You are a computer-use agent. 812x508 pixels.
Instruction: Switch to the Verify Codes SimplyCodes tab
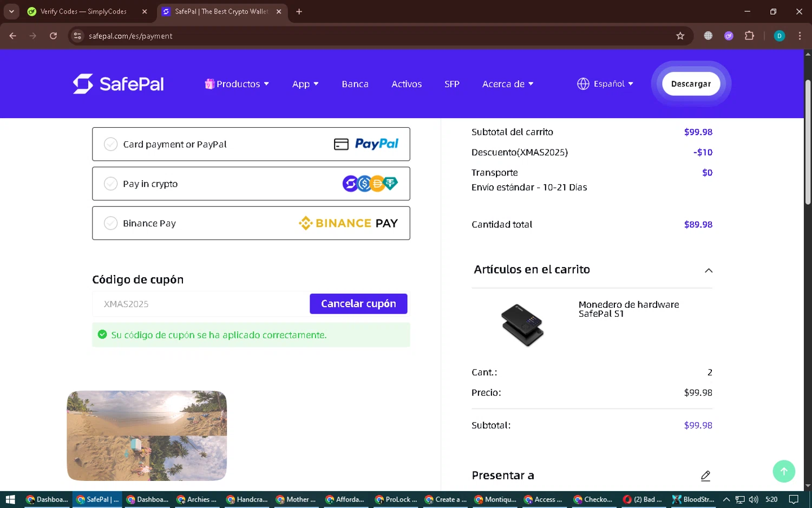coord(84,11)
